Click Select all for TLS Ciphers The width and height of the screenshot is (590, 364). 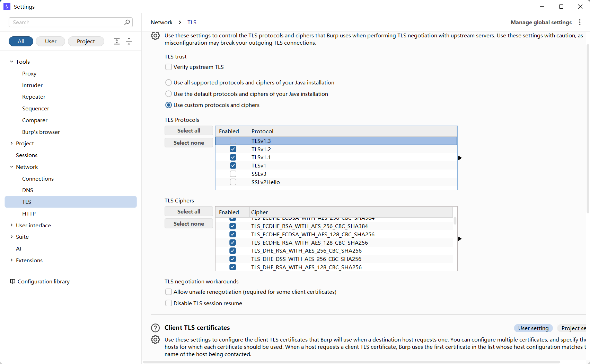[189, 211]
